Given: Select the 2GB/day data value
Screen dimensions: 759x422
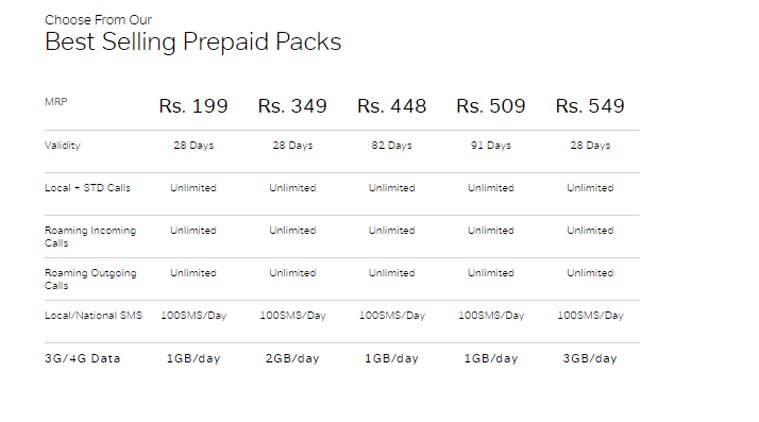Looking at the screenshot, I should point(292,358).
